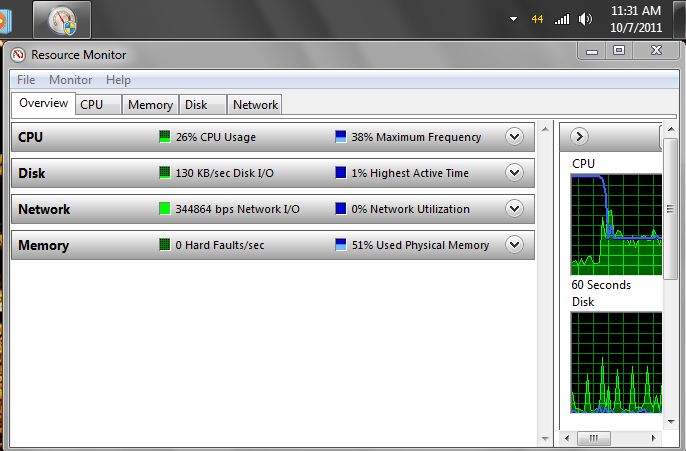Click the CPU usage graph
This screenshot has height=451, width=686.
click(x=616, y=225)
